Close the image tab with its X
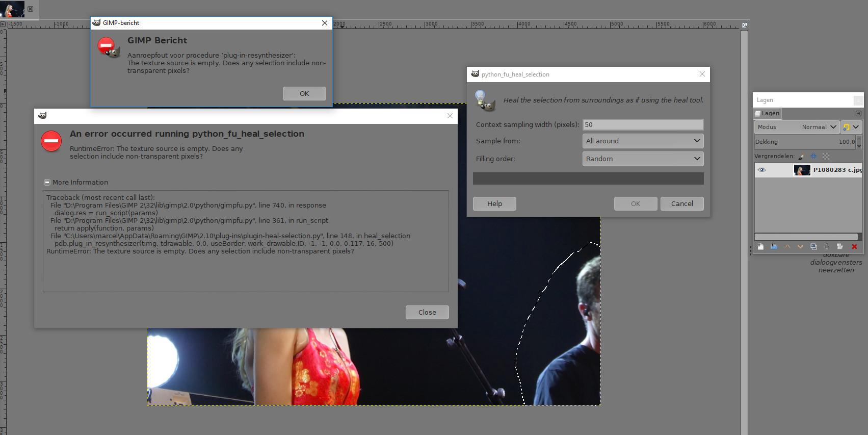 31,9
